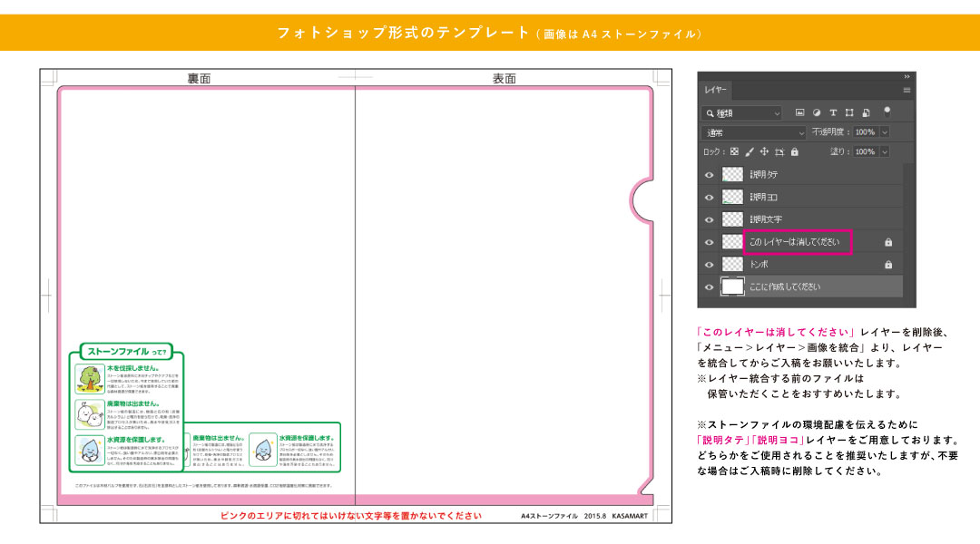Toggle visibility of the 説明ヨコ layer
The height and width of the screenshot is (544, 980).
710,197
